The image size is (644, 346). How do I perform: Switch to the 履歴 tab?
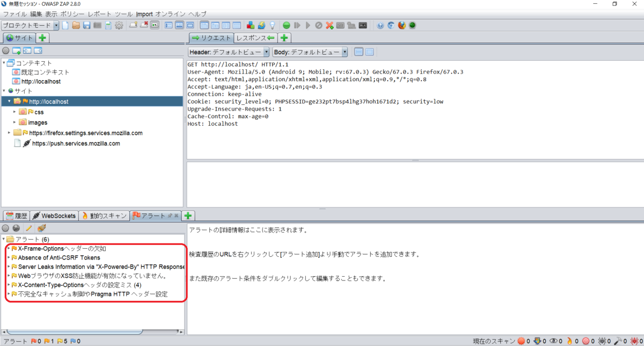(16, 215)
